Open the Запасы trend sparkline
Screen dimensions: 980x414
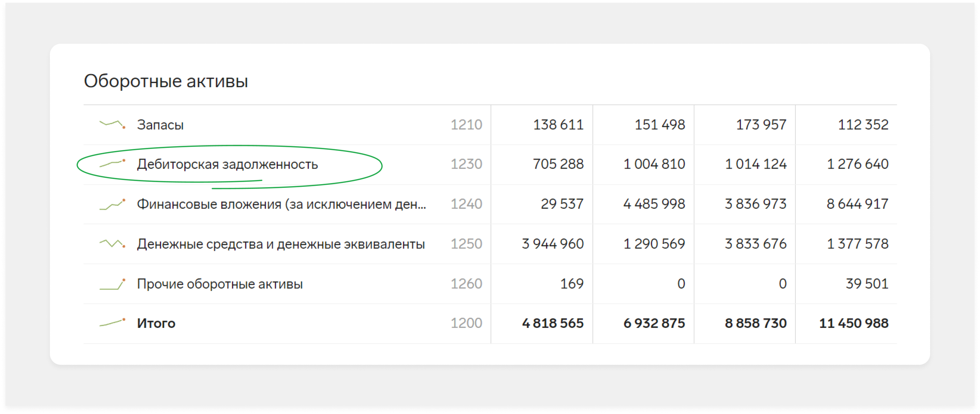coord(112,124)
